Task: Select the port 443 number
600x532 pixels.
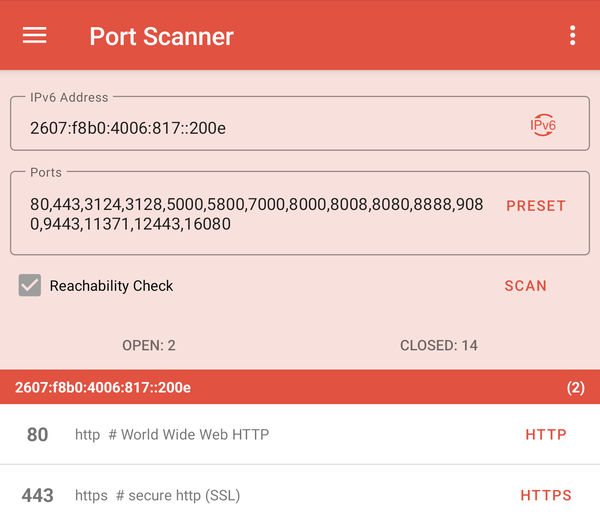Action: click(x=37, y=495)
